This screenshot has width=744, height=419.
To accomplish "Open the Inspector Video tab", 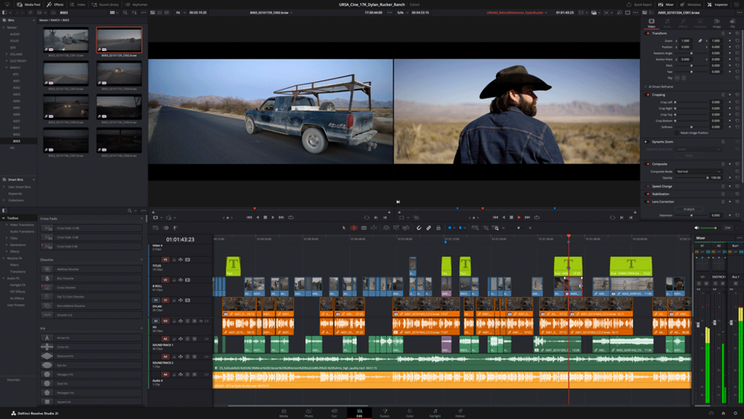I will (x=651, y=23).
